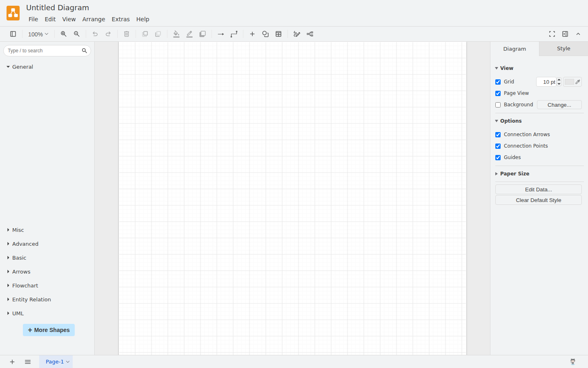Switch to the Style tab
The image size is (588, 368).
click(x=563, y=49)
